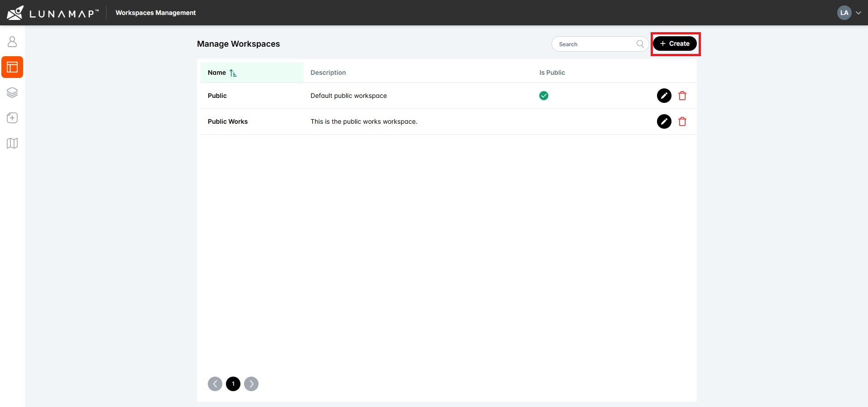
Task: Click 'Default public workspace' description
Action: [349, 96]
